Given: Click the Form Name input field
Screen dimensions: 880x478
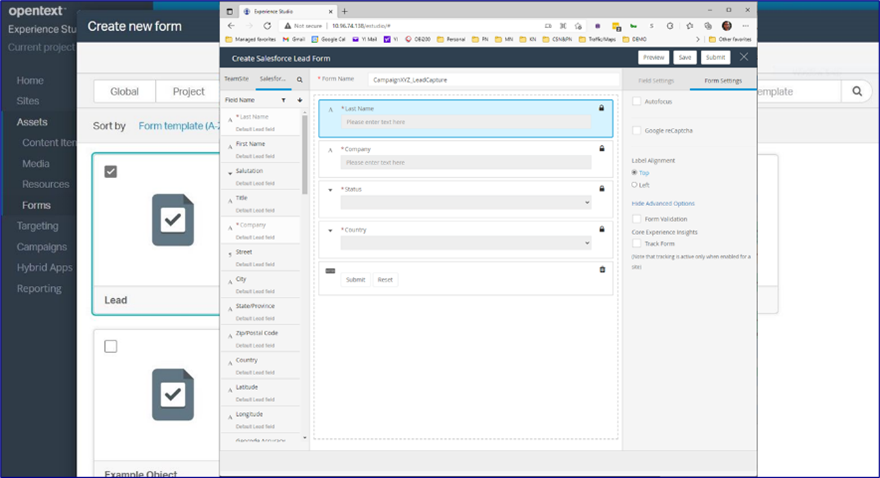Looking at the screenshot, I should click(x=494, y=80).
